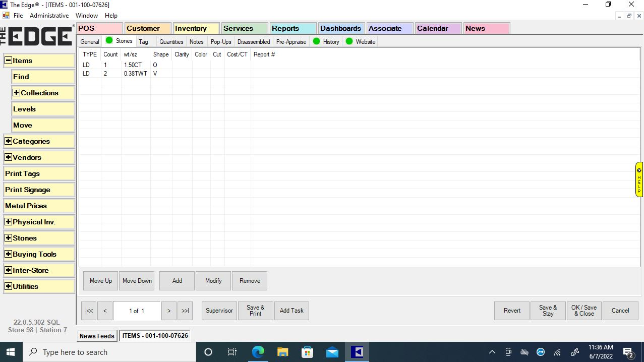Open Task View on the taskbar
This screenshot has width=644, height=362.
232,352
